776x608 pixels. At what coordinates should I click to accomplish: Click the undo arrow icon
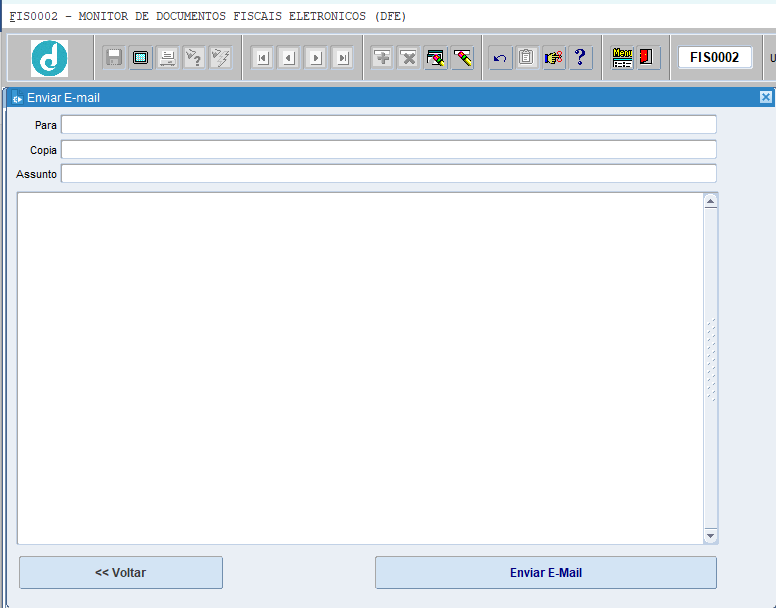[x=500, y=58]
